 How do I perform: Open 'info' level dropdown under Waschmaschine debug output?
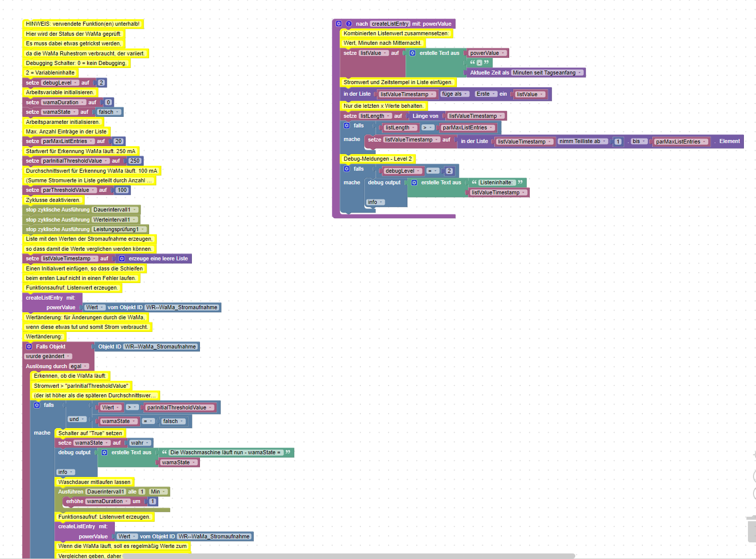66,472
